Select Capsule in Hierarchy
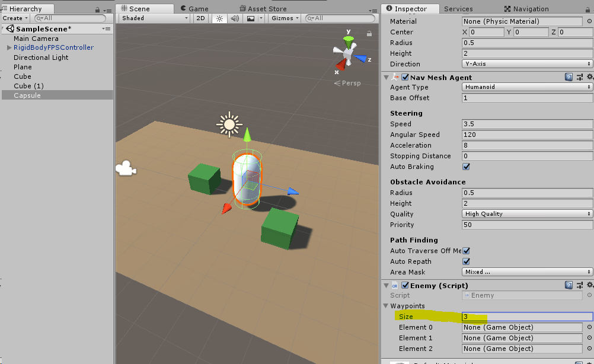The width and height of the screenshot is (594, 364). (x=27, y=95)
